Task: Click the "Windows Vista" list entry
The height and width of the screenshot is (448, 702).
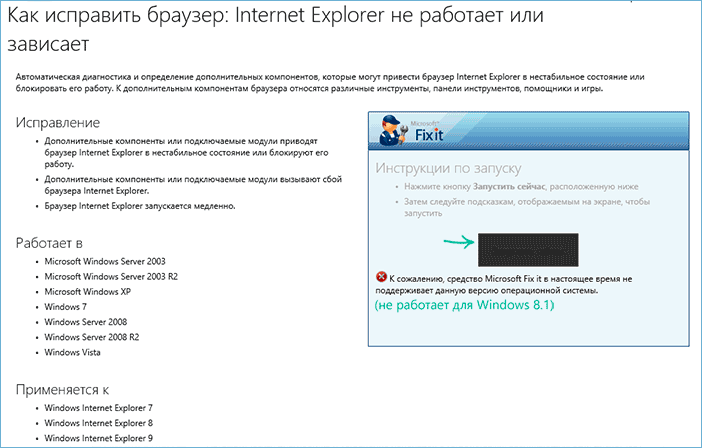Action: point(73,352)
